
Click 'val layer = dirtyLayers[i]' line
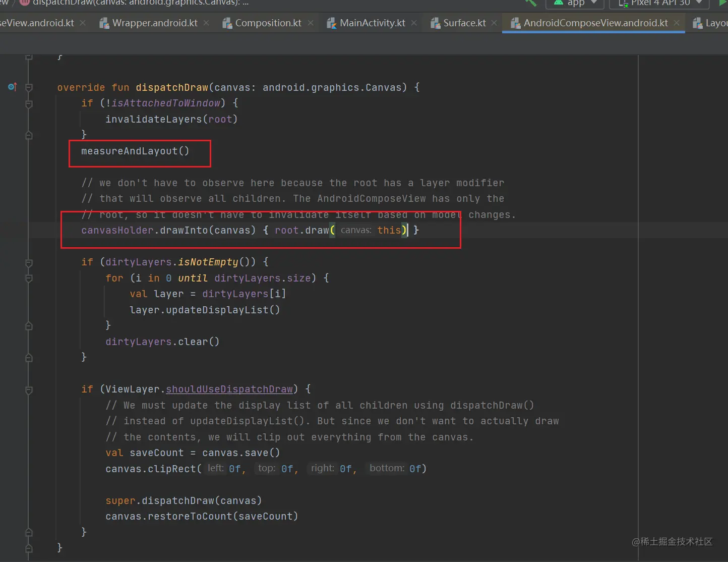(208, 294)
